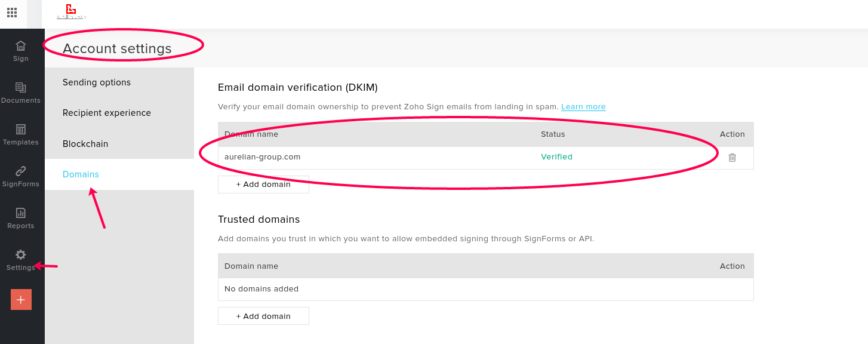Add domain under Email domain verification
This screenshot has width=868, height=344.
[x=263, y=185]
